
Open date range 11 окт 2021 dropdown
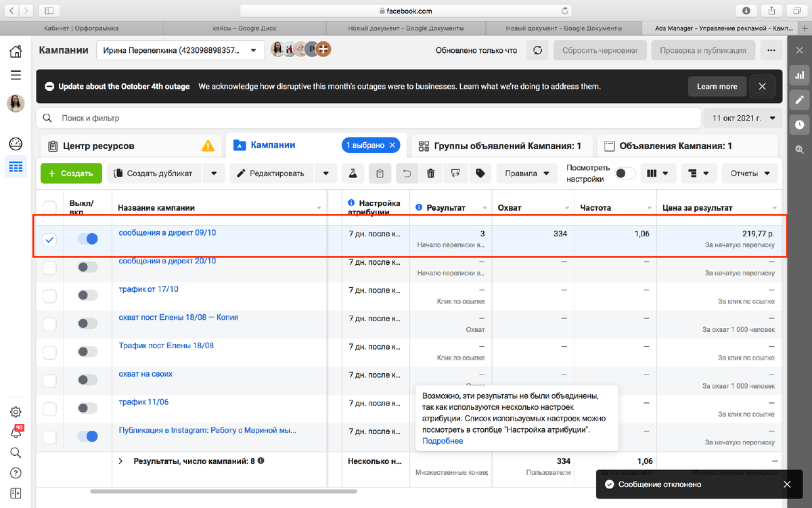[744, 118]
